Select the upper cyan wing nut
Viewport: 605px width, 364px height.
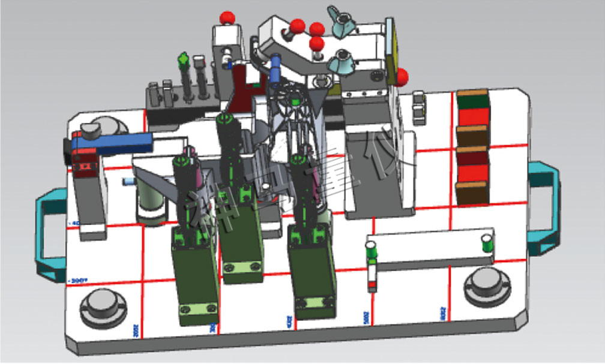pyautogui.click(x=342, y=22)
